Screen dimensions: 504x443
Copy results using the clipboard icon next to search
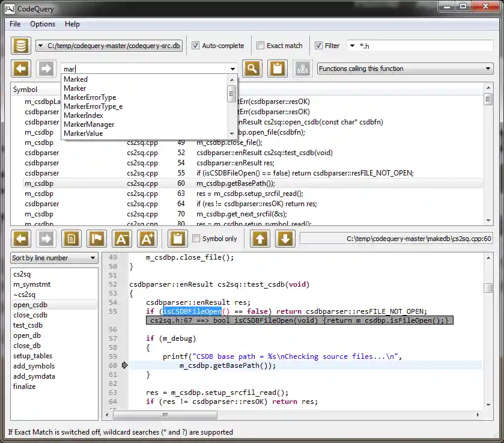pos(277,69)
